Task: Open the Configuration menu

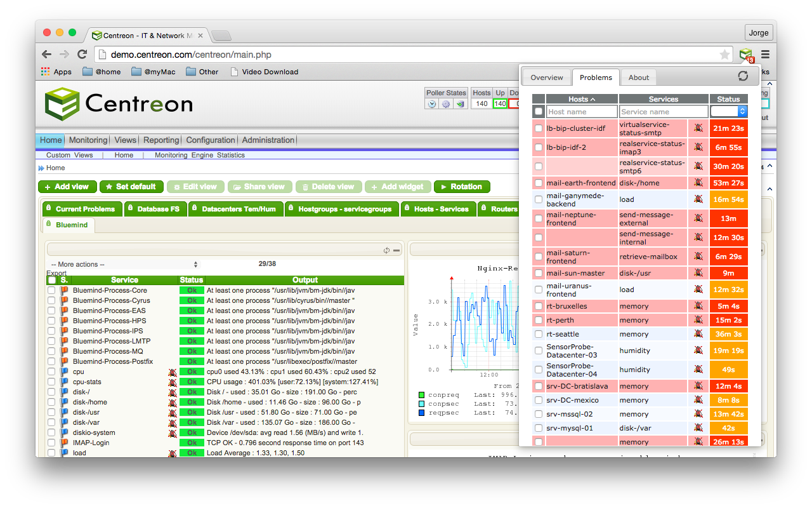Action: pyautogui.click(x=211, y=140)
